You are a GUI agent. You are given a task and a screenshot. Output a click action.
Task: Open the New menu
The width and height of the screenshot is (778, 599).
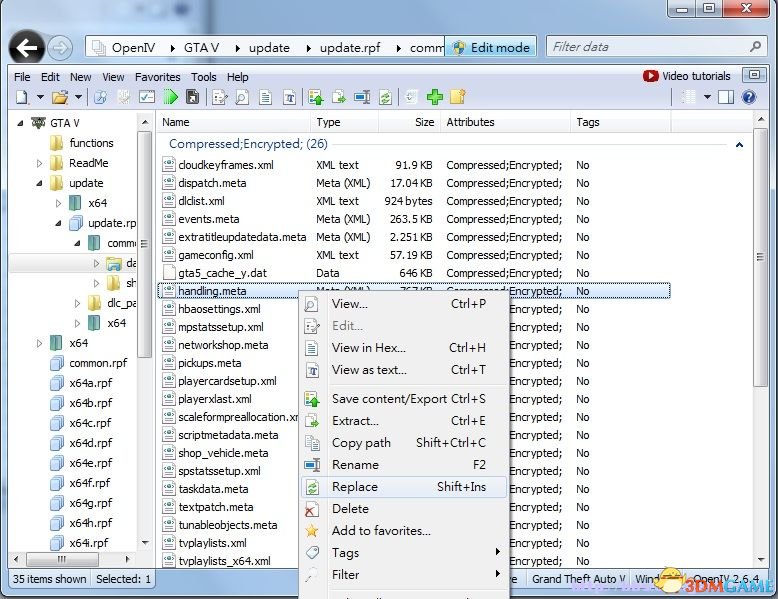[x=80, y=77]
